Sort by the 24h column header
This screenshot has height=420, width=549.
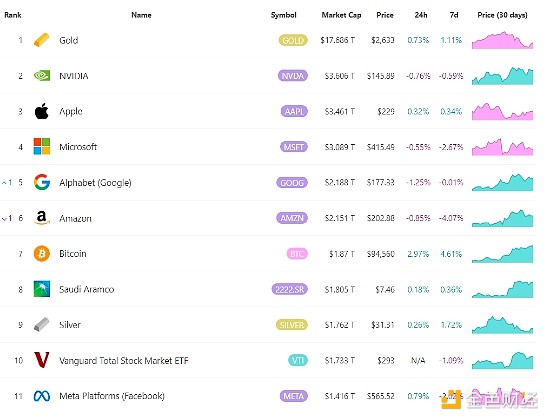[421, 15]
